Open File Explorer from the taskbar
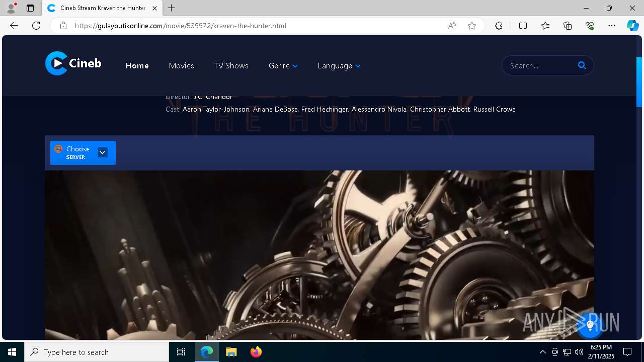The height and width of the screenshot is (362, 644). click(231, 352)
